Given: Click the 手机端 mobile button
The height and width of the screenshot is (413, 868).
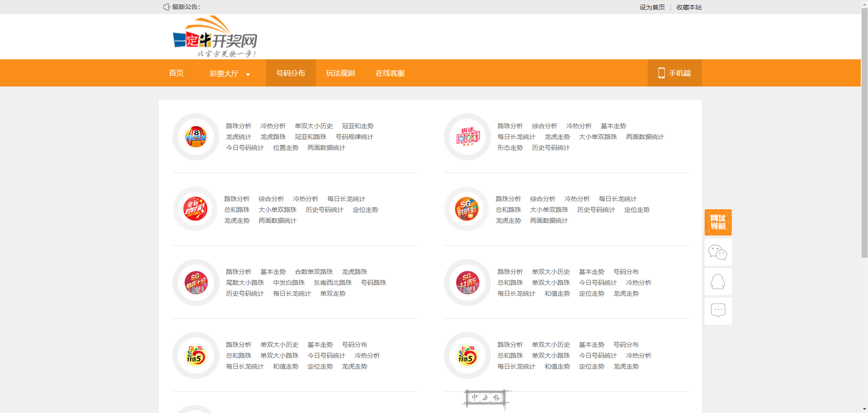Looking at the screenshot, I should click(x=674, y=73).
